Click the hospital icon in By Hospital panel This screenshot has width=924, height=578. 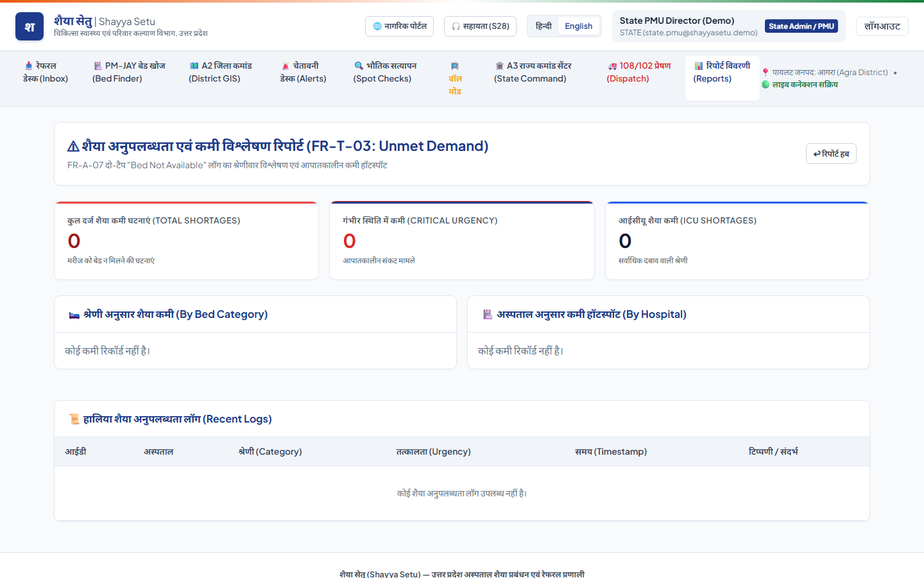tap(488, 315)
